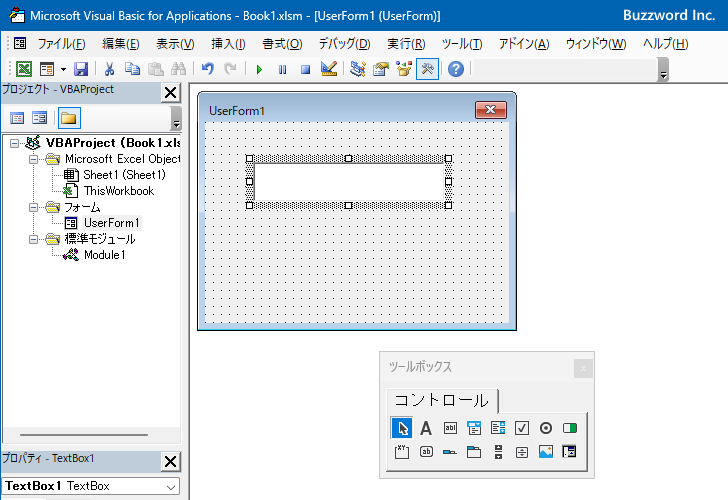Toggle Design Mode icon
Image resolution: width=728 pixels, height=500 pixels.
pos(329,69)
